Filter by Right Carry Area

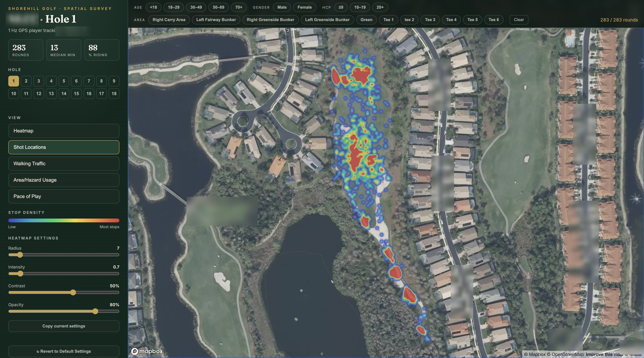pyautogui.click(x=169, y=20)
